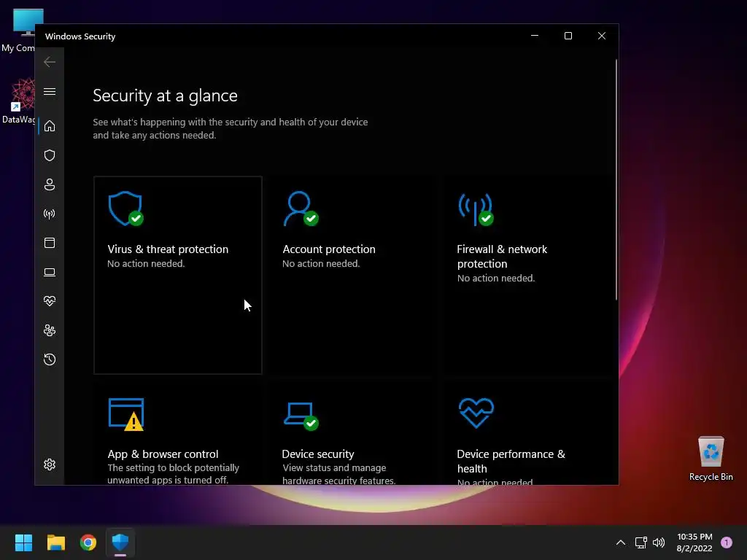Screen dimensions: 747x560
Task: Open Firewall & network protection title
Action: pos(502,256)
